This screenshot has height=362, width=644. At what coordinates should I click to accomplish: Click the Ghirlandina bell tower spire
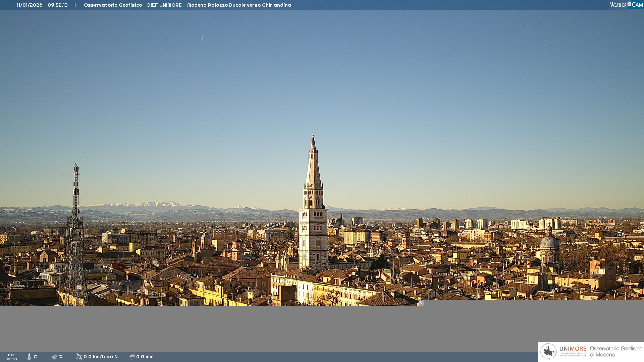point(313,168)
